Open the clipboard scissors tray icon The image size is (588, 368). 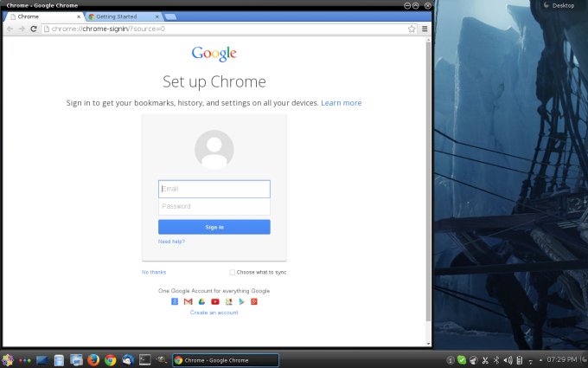[485, 360]
